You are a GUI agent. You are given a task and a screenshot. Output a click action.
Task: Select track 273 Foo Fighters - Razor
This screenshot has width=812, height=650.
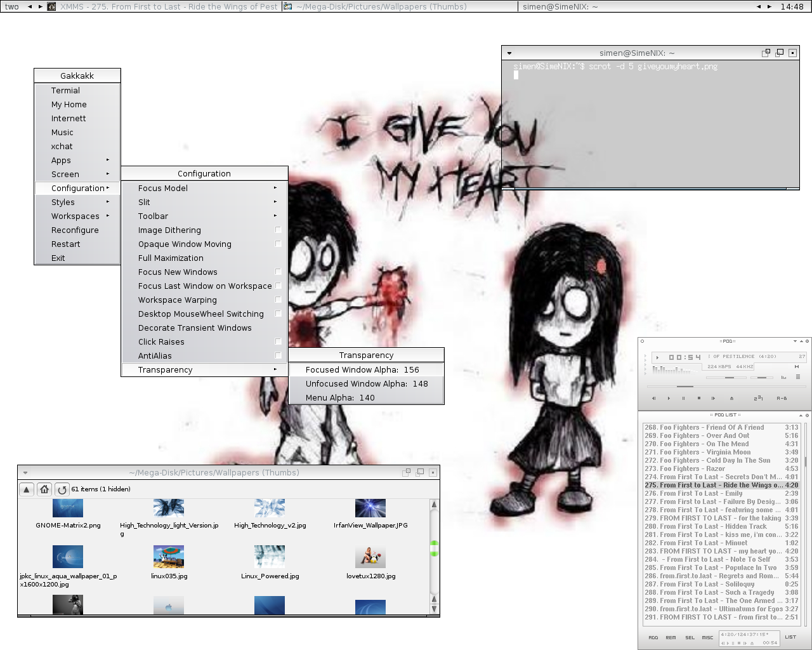pos(722,468)
